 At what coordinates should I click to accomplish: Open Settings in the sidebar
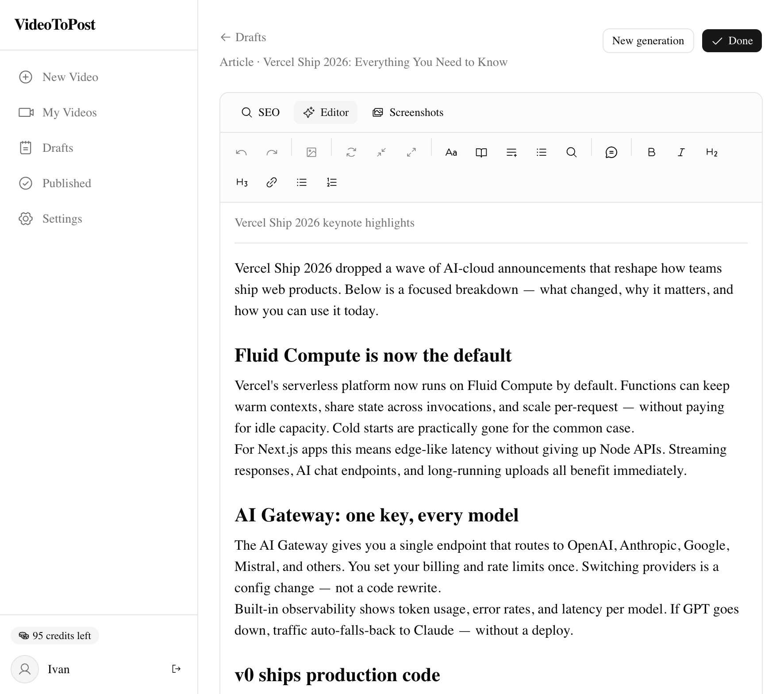[x=99, y=219]
